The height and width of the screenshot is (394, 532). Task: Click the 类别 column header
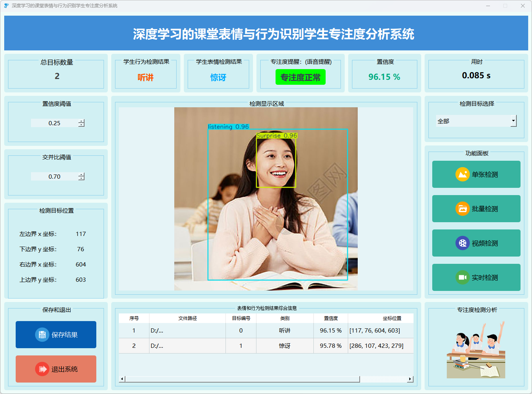285,318
